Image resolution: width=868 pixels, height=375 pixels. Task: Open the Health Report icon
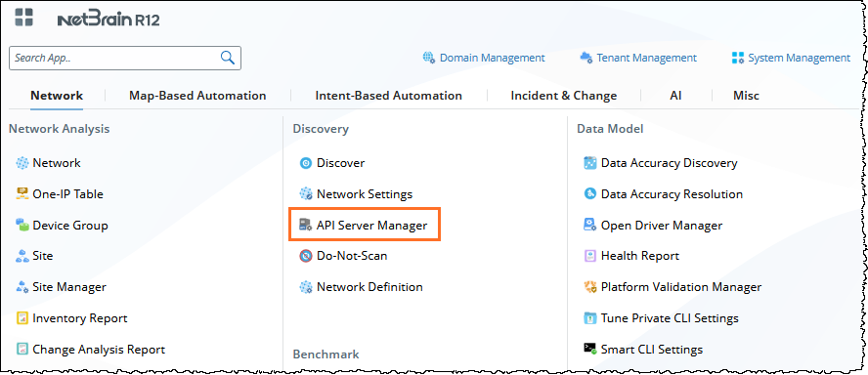coord(590,256)
